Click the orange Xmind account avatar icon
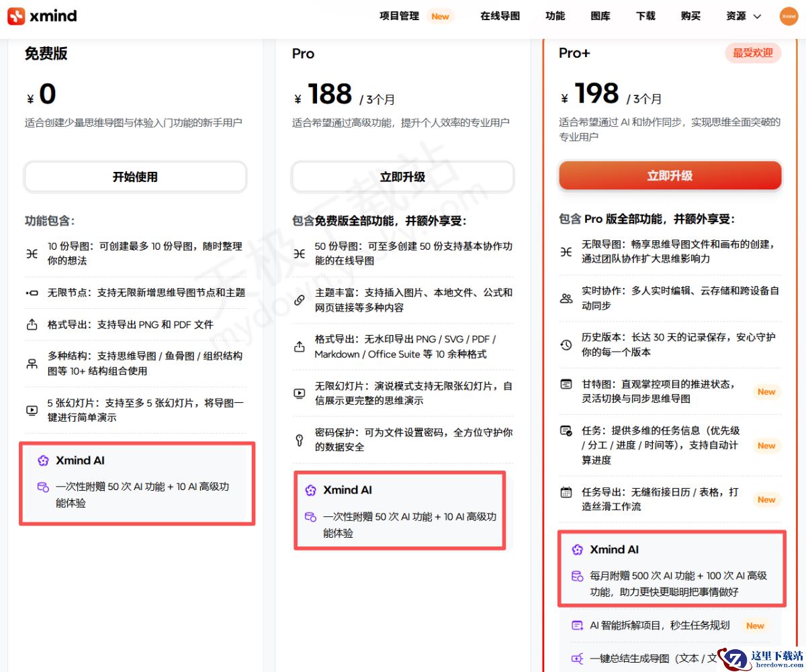 pos(788,16)
